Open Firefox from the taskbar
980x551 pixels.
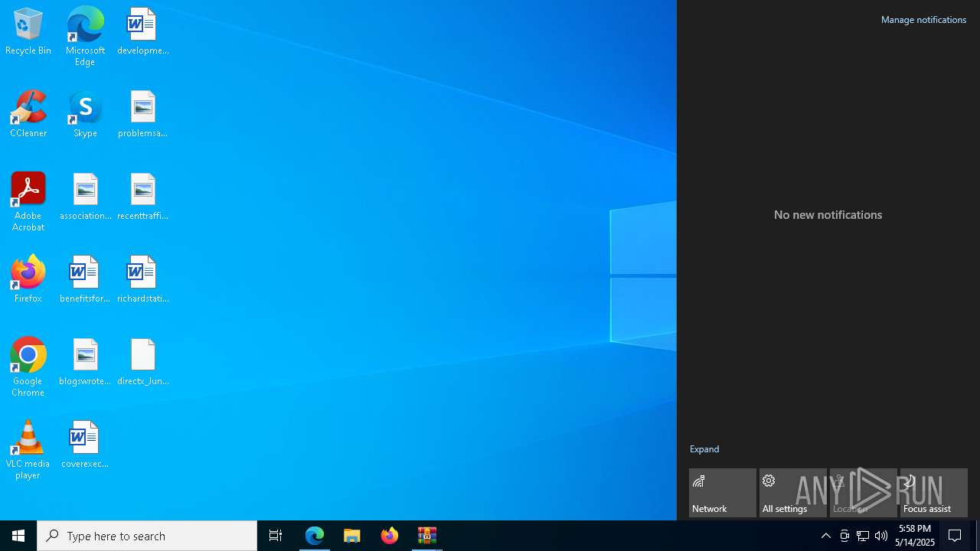point(390,536)
